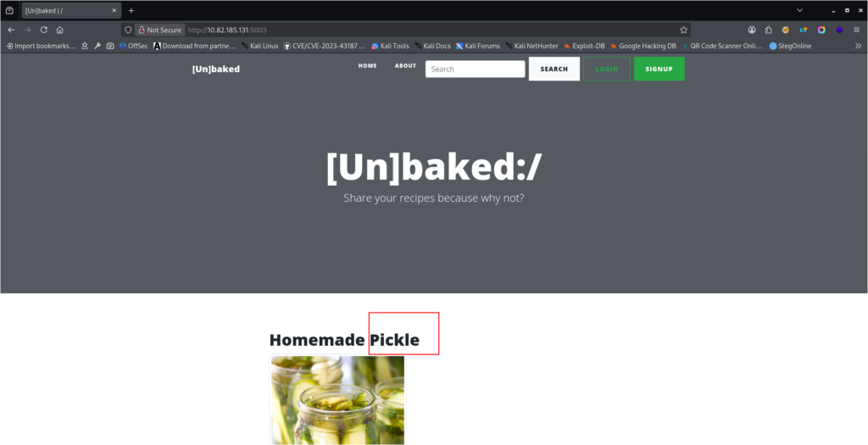The width and height of the screenshot is (868, 445).
Task: Click the green SIGNUP button
Action: coord(659,70)
